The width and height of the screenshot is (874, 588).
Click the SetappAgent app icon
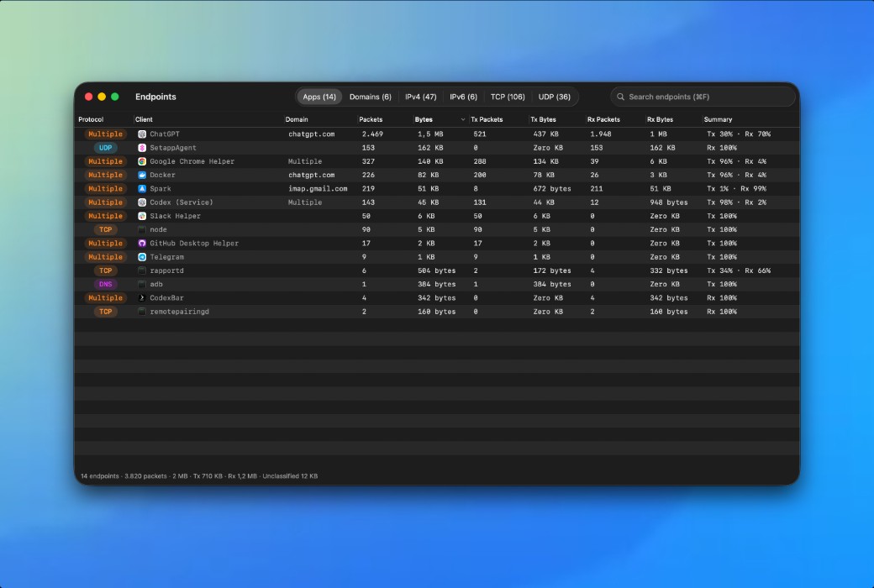[x=142, y=148]
